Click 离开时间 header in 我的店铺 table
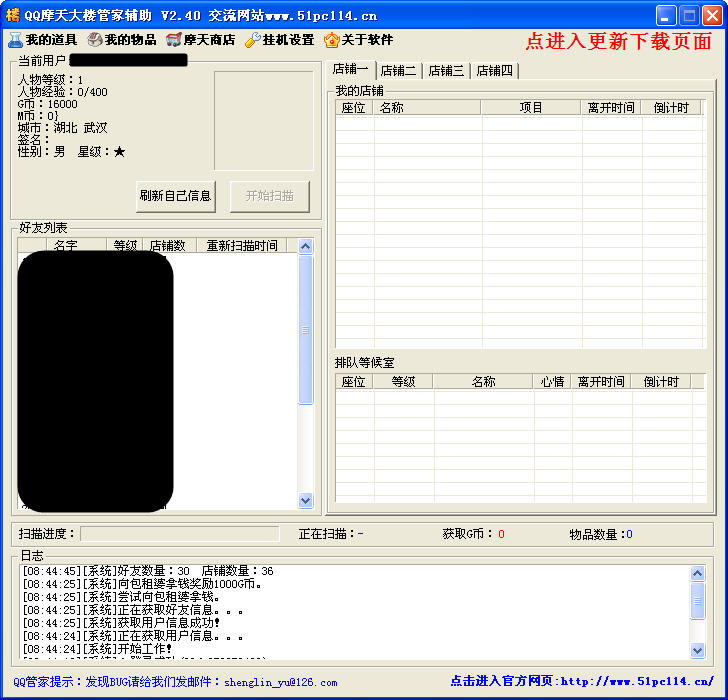Image resolution: width=728 pixels, height=700 pixels. coord(611,108)
